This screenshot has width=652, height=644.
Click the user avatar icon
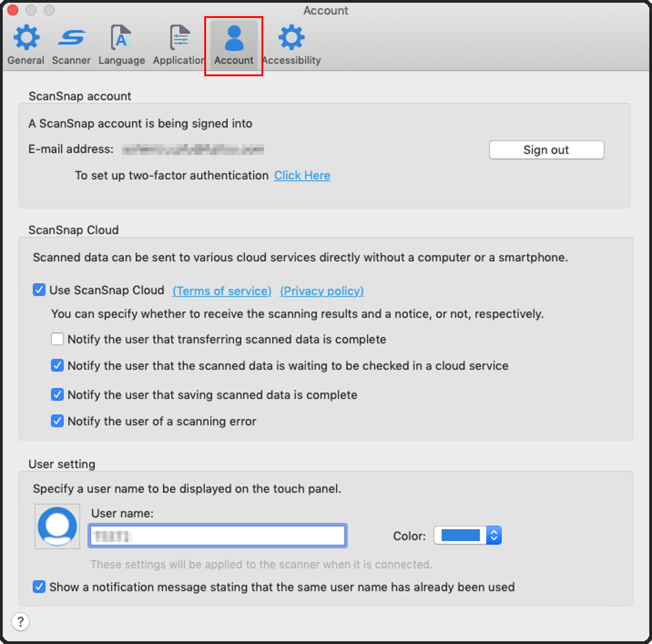tap(57, 526)
